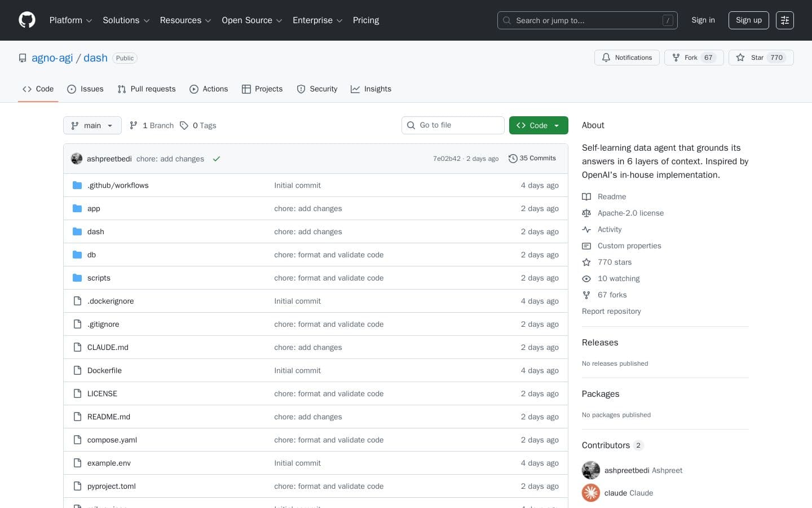The height and width of the screenshot is (508, 812).
Task: Click the file icon beside CLAUDE.md
Action: tap(77, 347)
